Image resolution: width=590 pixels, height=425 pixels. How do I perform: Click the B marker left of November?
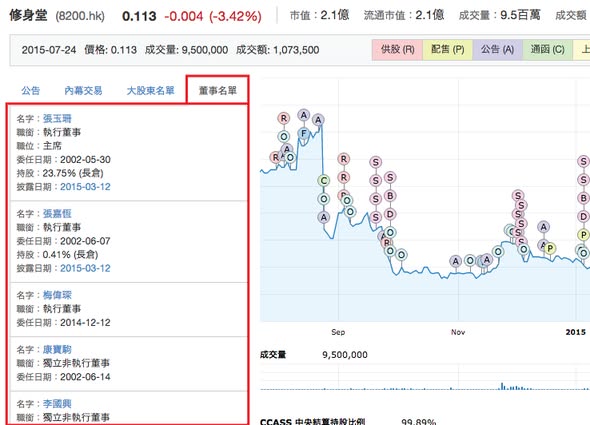coord(390,196)
